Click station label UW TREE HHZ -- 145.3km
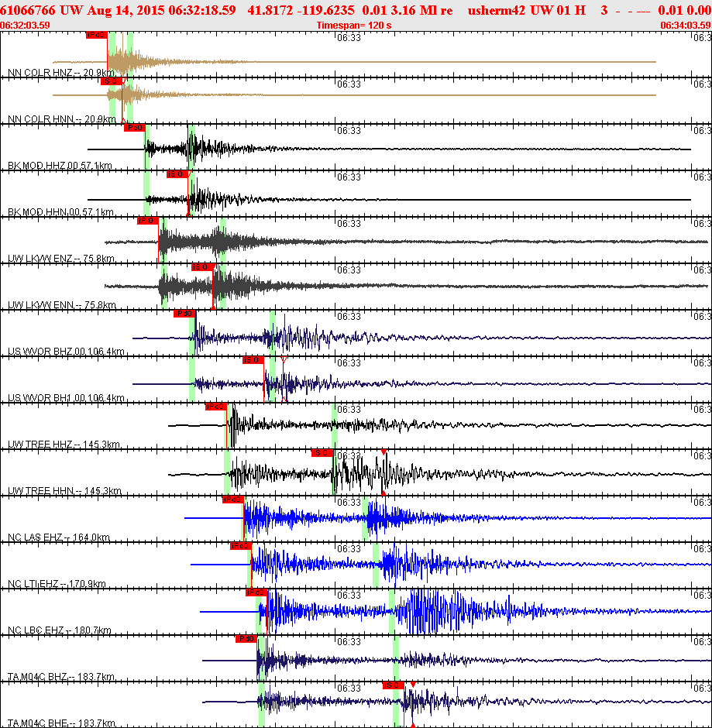The height and width of the screenshot is (728, 712). point(64,444)
